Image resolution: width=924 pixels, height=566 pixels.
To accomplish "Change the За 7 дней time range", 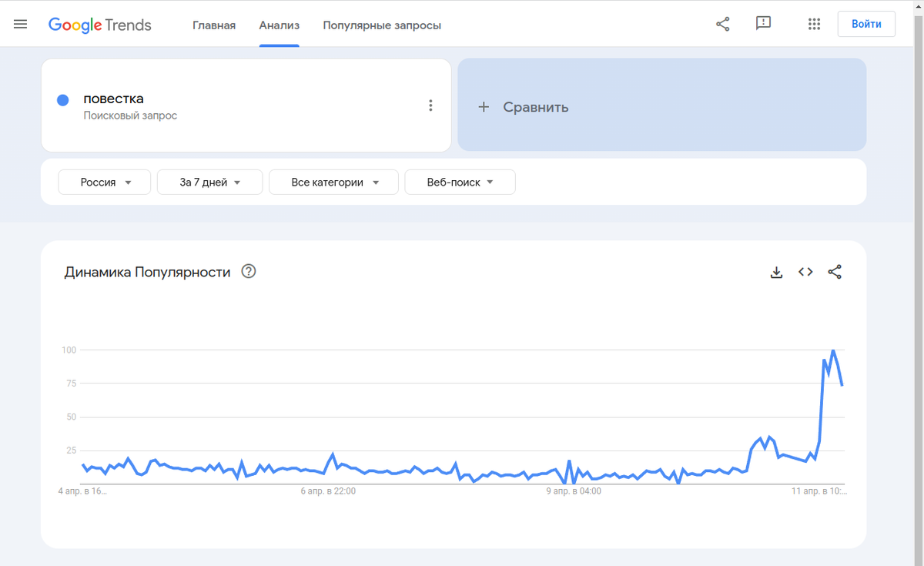I will click(x=210, y=183).
